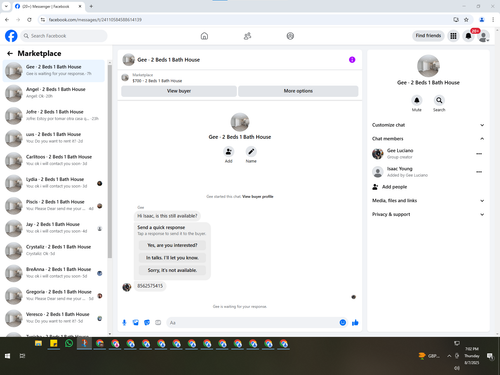
Task: Send quick reply 'Yes, are you interested?'
Action: (x=172, y=245)
